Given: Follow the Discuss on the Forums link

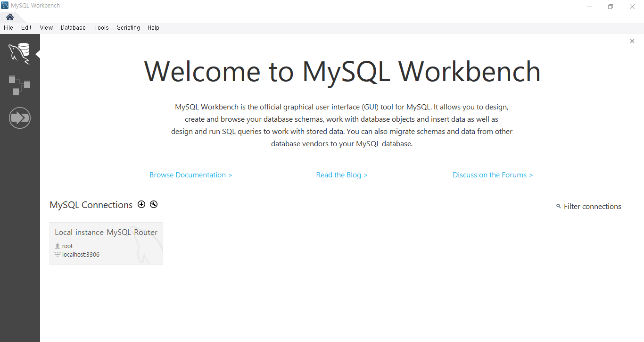Looking at the screenshot, I should (493, 175).
